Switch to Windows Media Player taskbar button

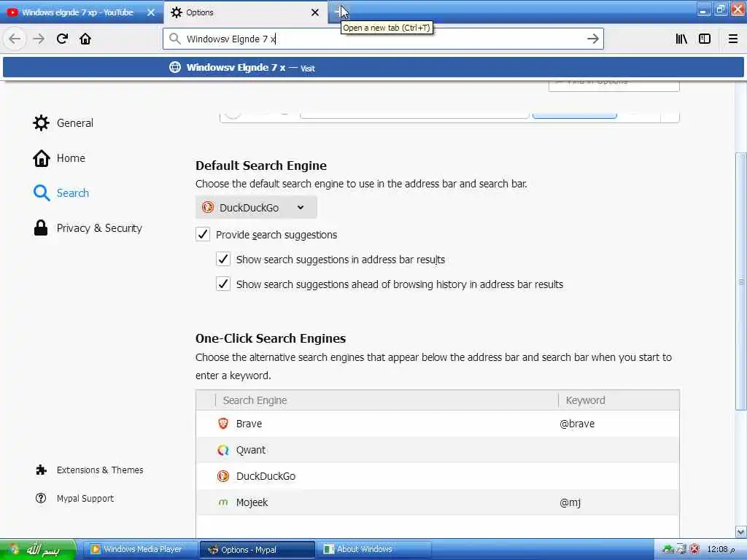(141, 550)
